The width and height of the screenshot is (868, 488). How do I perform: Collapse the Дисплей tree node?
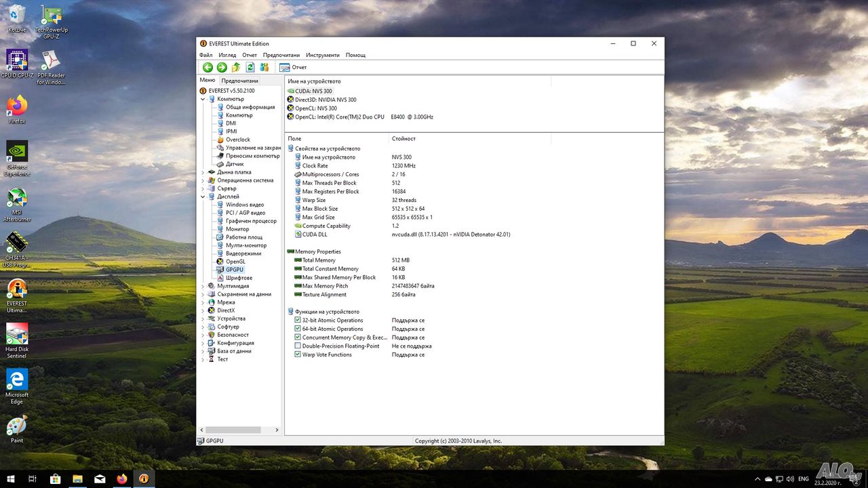(x=203, y=197)
